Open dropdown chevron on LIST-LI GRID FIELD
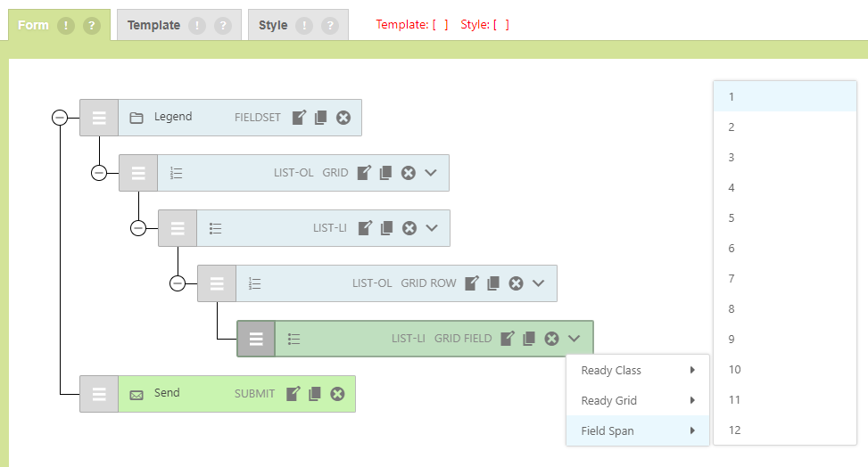Image resolution: width=868 pixels, height=467 pixels. point(574,339)
